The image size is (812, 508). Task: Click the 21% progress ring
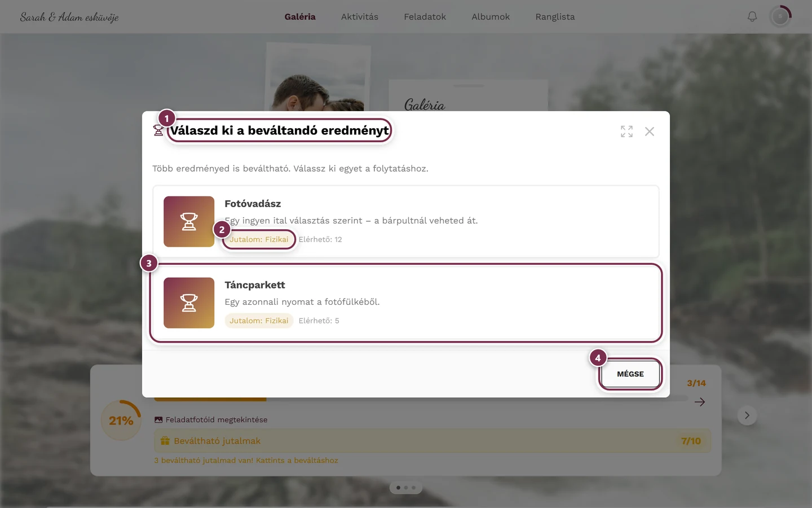(x=121, y=421)
